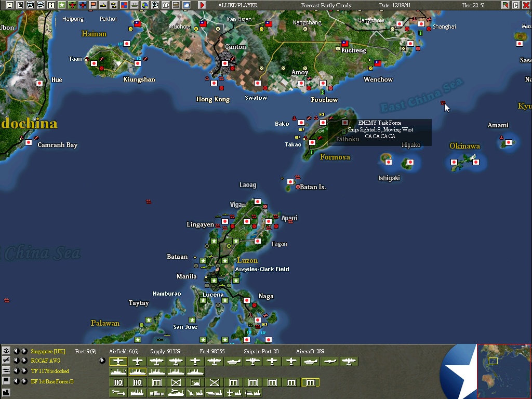
Task: Select the first ship icon in task force row
Action: pos(118,372)
